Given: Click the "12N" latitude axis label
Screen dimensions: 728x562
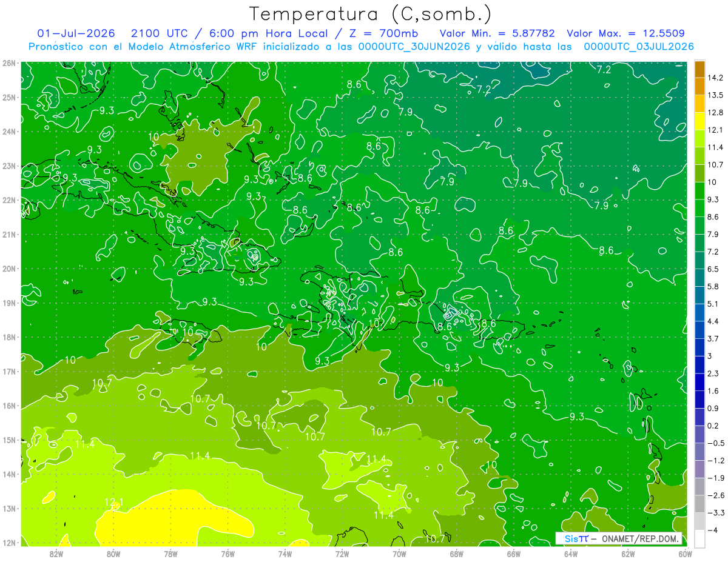Looking at the screenshot, I should 9,543.
